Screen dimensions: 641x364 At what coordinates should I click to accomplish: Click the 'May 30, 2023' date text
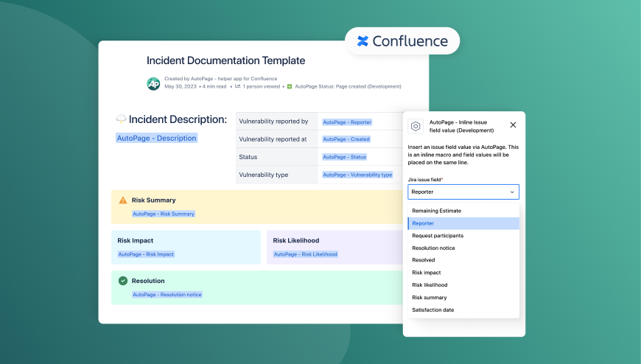tap(181, 86)
